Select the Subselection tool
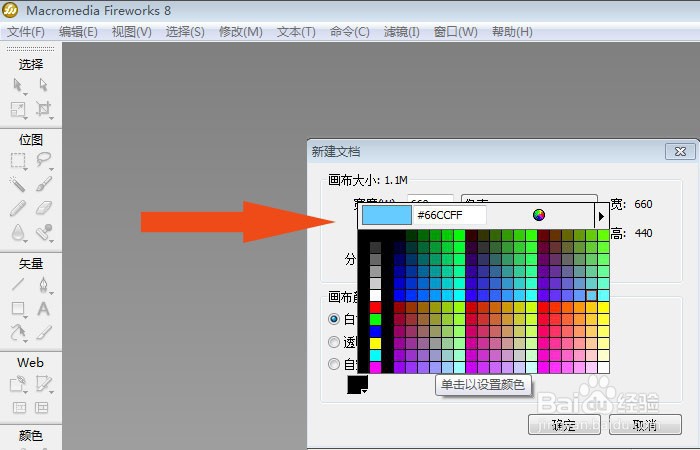Screen dimensions: 700x450 point(43,85)
